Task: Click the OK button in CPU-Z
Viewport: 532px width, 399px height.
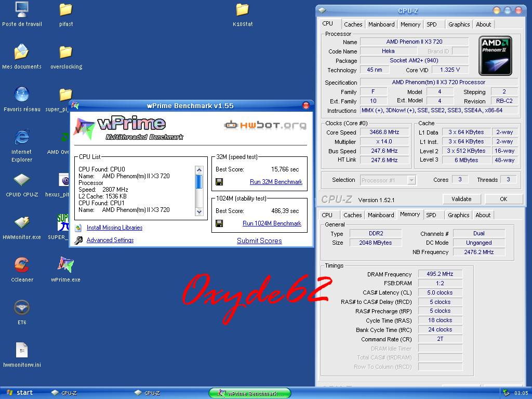Action: (x=503, y=199)
